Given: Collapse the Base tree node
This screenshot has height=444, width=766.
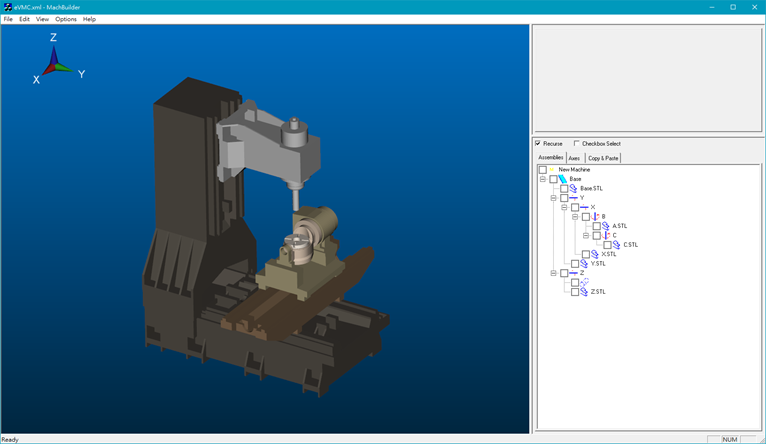Looking at the screenshot, I should coord(543,179).
